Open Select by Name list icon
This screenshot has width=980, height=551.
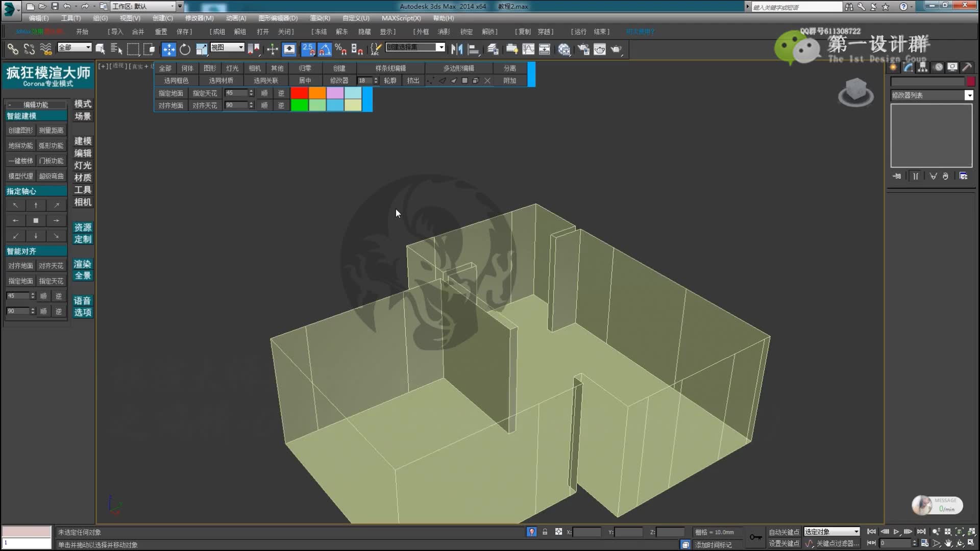[x=116, y=49]
